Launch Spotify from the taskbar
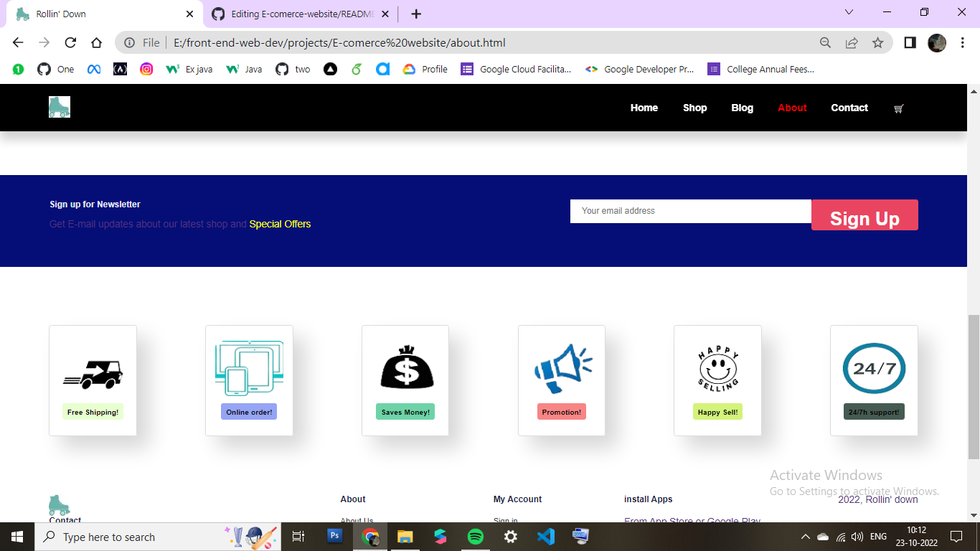980x551 pixels. tap(475, 537)
